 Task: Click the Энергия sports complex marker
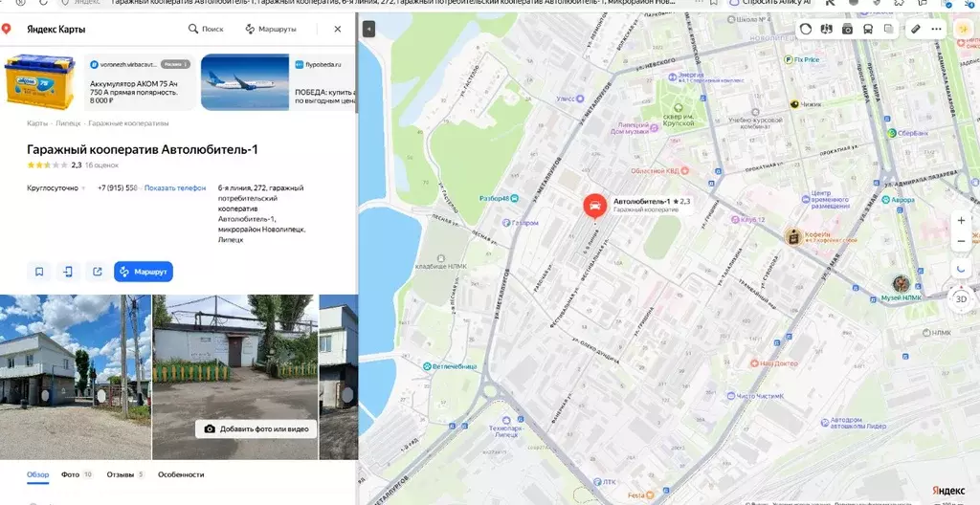[672, 77]
